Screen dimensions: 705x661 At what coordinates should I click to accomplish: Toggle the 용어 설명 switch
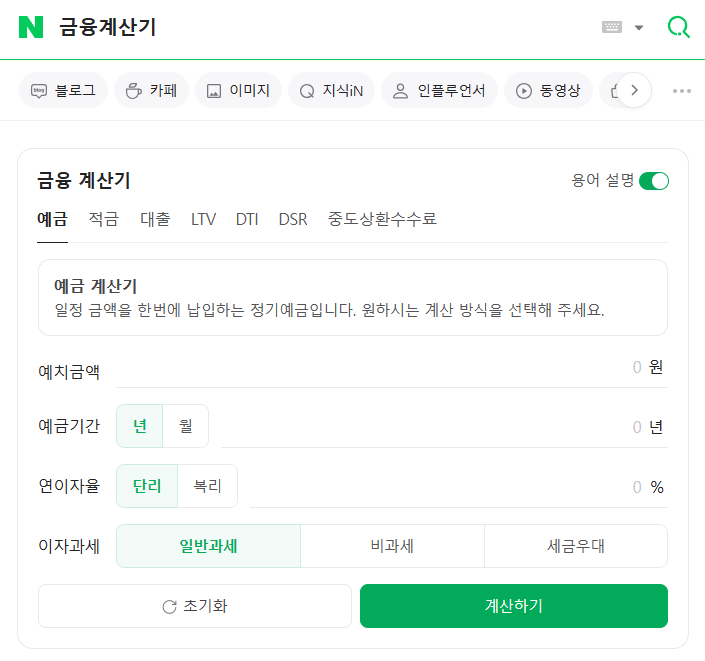(x=654, y=181)
